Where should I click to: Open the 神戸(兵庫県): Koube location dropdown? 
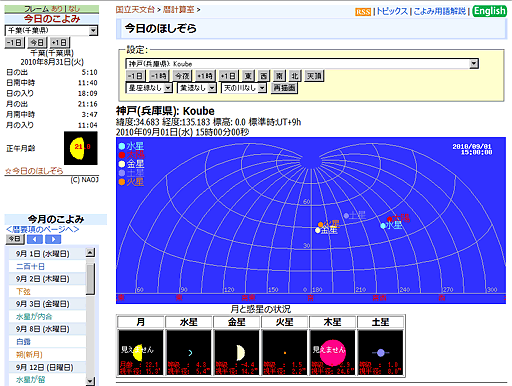pos(302,64)
